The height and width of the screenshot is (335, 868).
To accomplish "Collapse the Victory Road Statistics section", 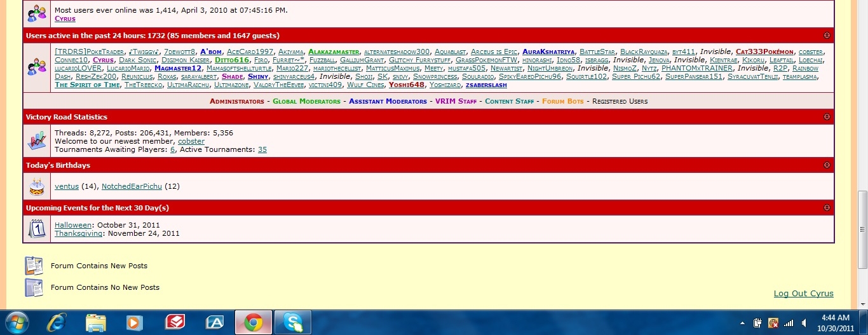I will [827, 117].
